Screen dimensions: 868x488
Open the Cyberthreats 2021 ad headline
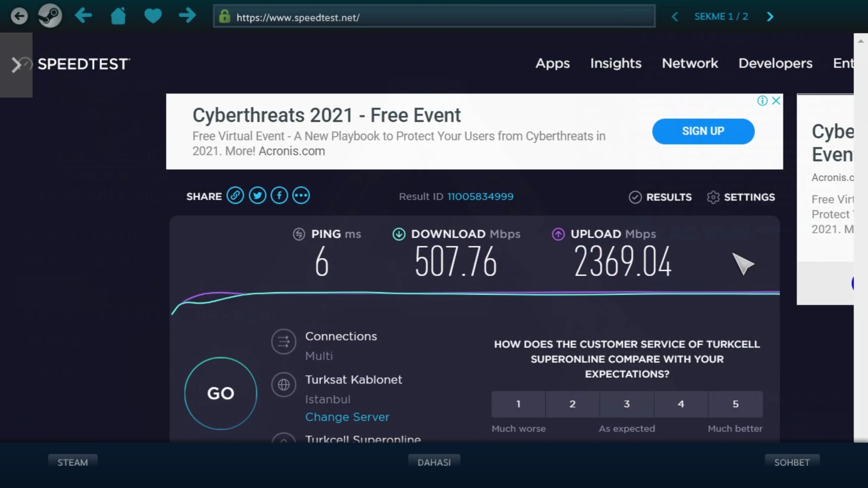(x=326, y=115)
